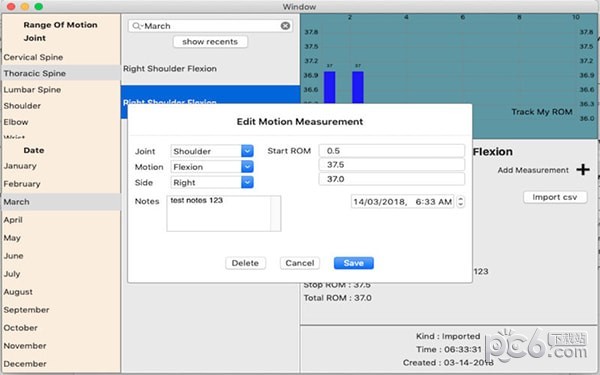This screenshot has height=375, width=600.
Task: Select Thoracic Spine in joint list
Action: [x=61, y=73]
